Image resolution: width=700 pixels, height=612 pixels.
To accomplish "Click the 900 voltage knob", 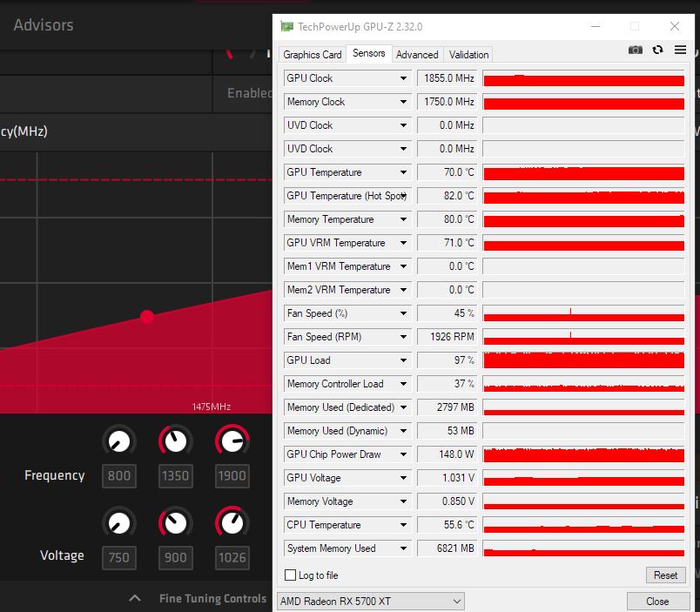I will tap(176, 522).
